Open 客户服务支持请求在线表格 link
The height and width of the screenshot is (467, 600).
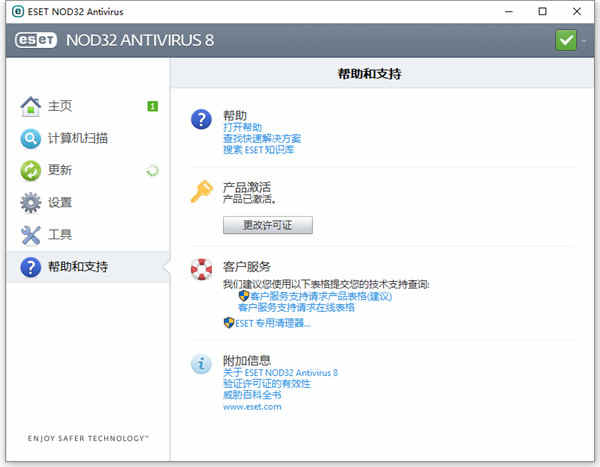[x=296, y=307]
